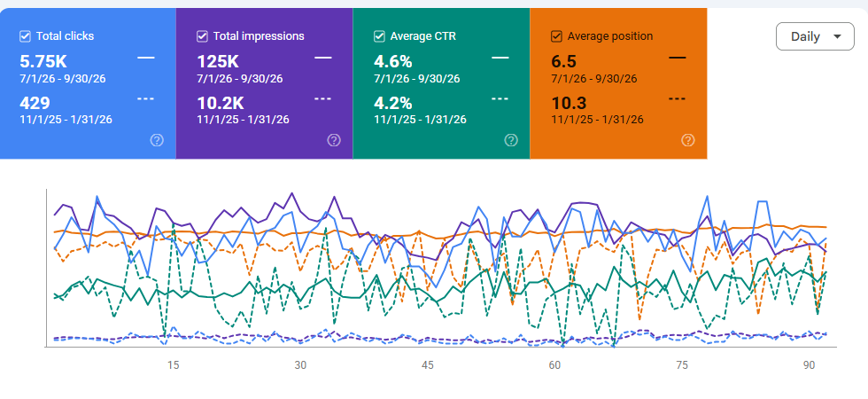This screenshot has width=868, height=399.
Task: Click the 4.6% average CTR value
Action: click(393, 61)
